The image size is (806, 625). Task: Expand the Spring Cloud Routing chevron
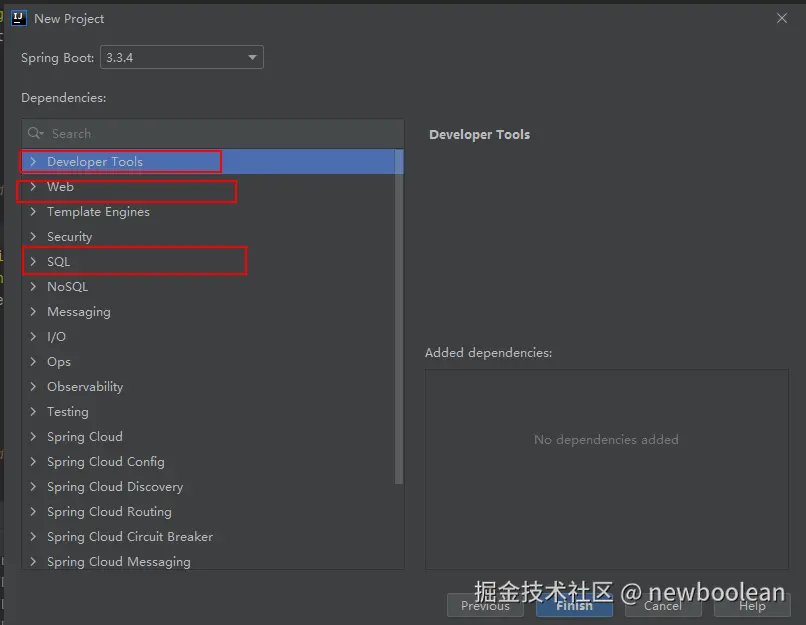point(33,511)
